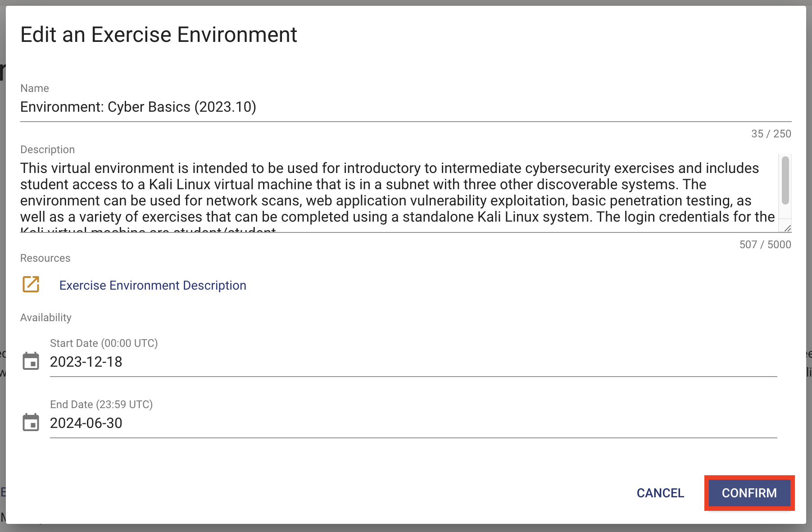Select the End Date field showing 2024-06-30
The image size is (812, 532).
[413, 423]
